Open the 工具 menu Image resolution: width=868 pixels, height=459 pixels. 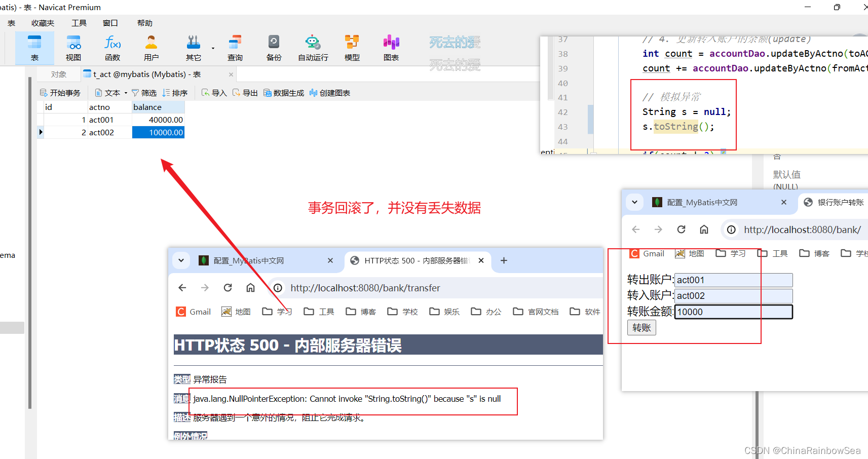[79, 22]
